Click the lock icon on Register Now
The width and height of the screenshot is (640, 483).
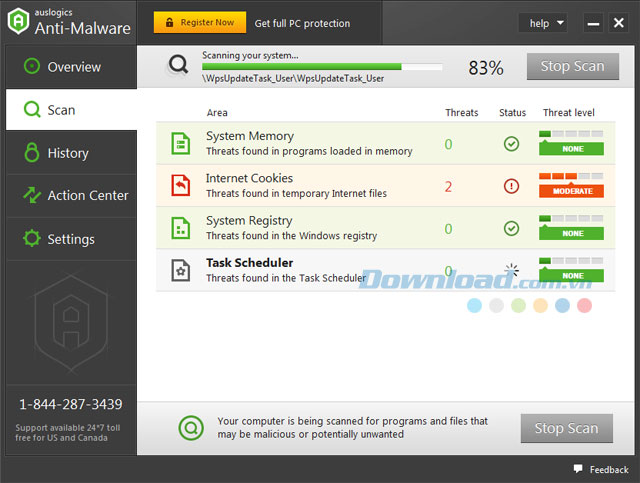169,22
